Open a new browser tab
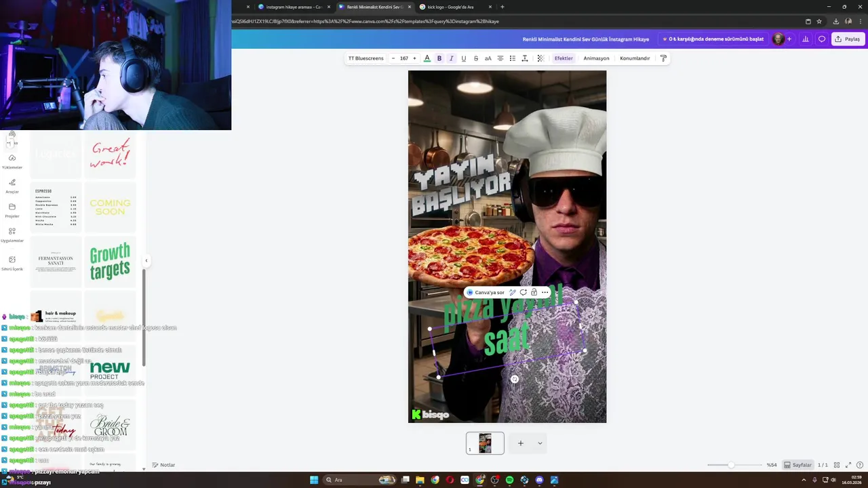Viewport: 868px width, 488px height. (x=502, y=7)
